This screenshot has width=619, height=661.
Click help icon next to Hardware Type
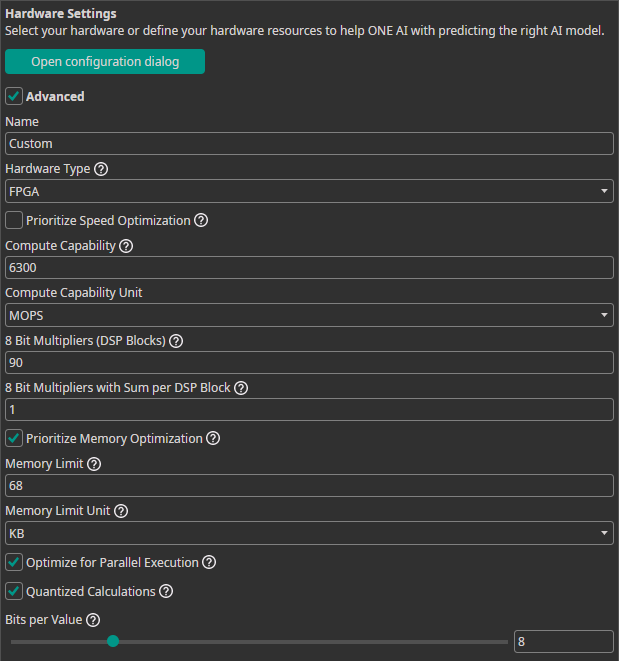point(101,169)
